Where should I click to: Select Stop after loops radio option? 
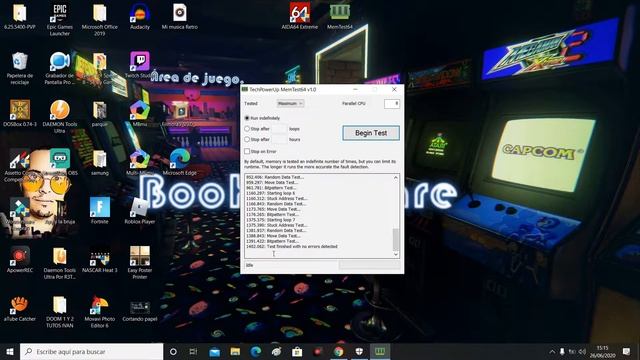[247, 129]
